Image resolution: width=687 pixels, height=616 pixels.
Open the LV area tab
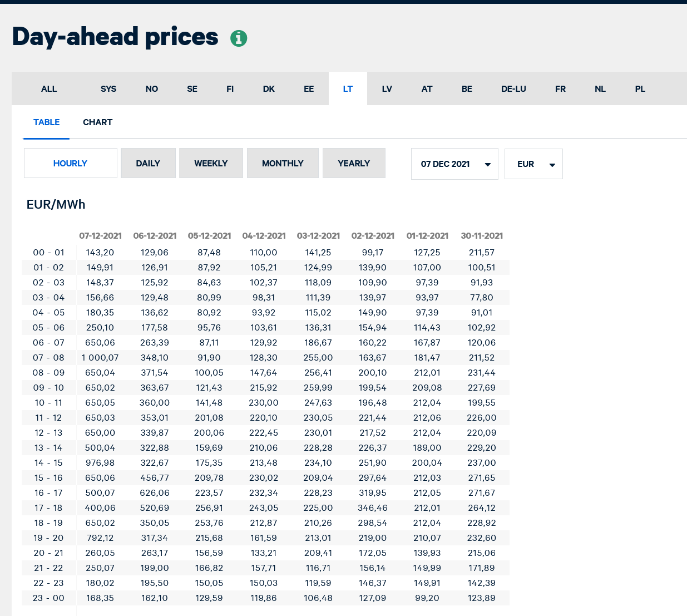coord(387,89)
